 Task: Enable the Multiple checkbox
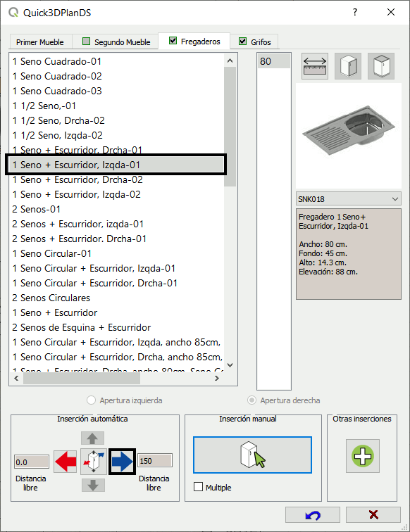pos(198,487)
